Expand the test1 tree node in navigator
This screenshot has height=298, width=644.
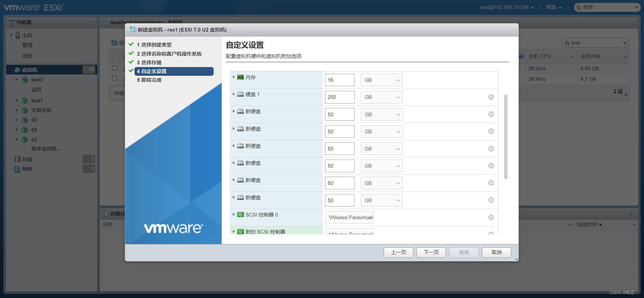(x=16, y=101)
